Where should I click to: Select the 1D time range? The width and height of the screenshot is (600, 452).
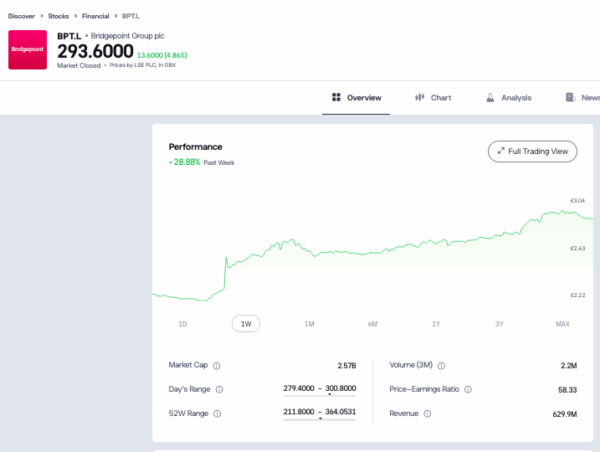tap(183, 324)
